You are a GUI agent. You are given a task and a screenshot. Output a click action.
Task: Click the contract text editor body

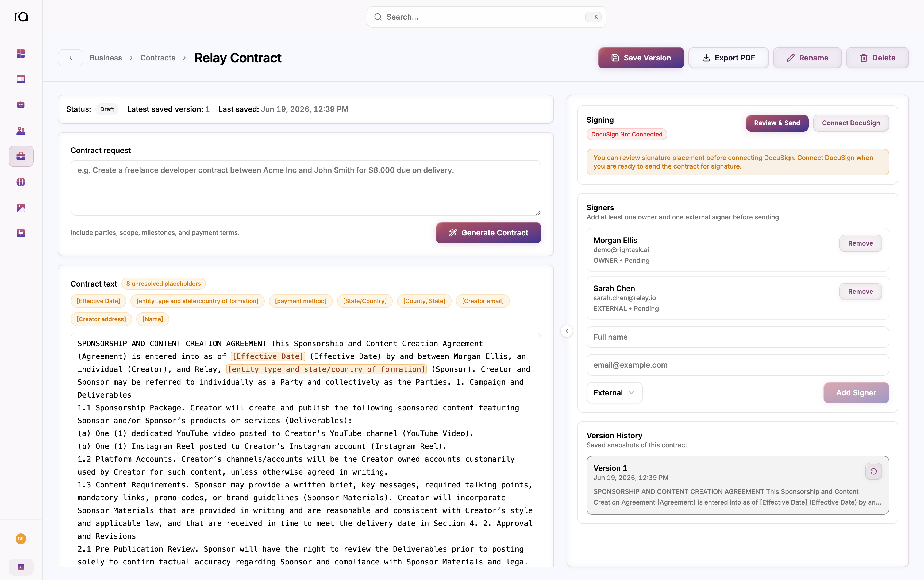pyautogui.click(x=305, y=449)
